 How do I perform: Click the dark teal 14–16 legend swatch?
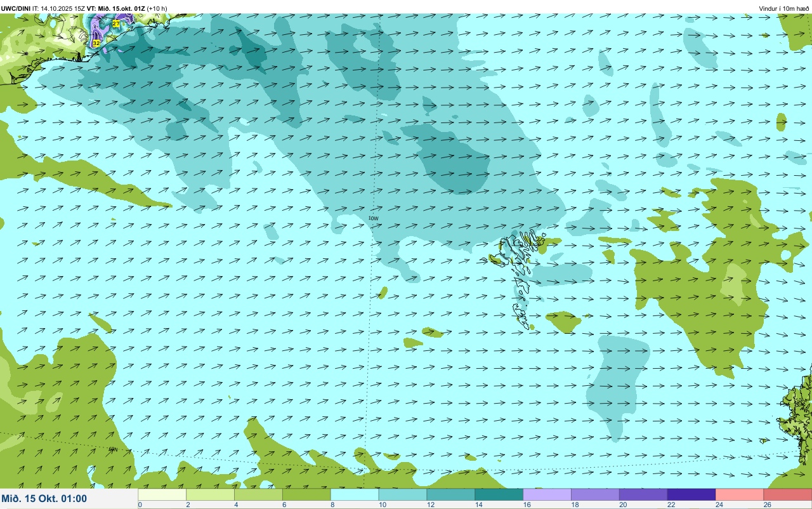(499, 494)
